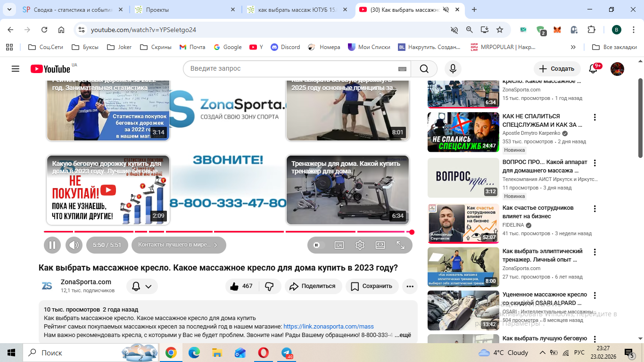644x362 pixels.
Task: Open options for 'Уцененное массажное кресло' video
Action: 595,296
